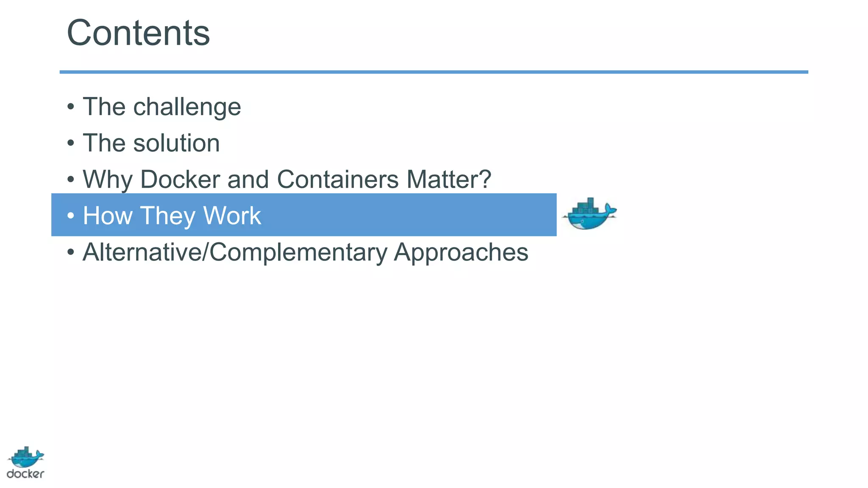Click the white bullet dot before How They Work

[x=71, y=216]
